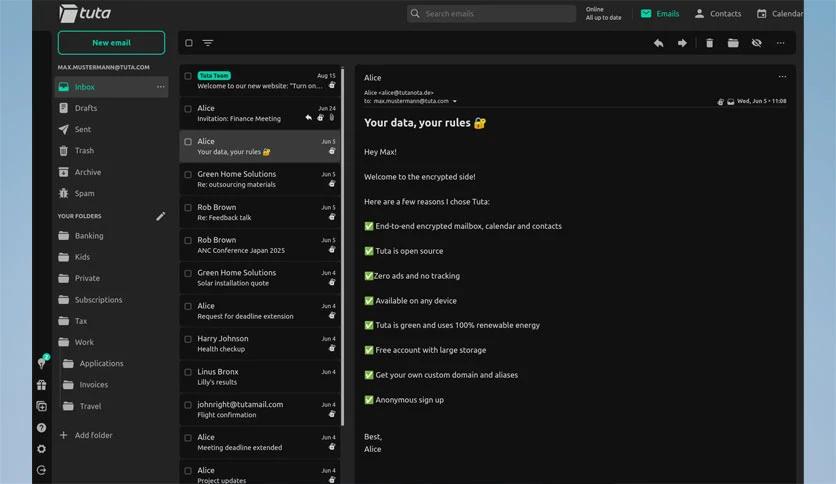Check the Solar installation quote email

point(188,273)
